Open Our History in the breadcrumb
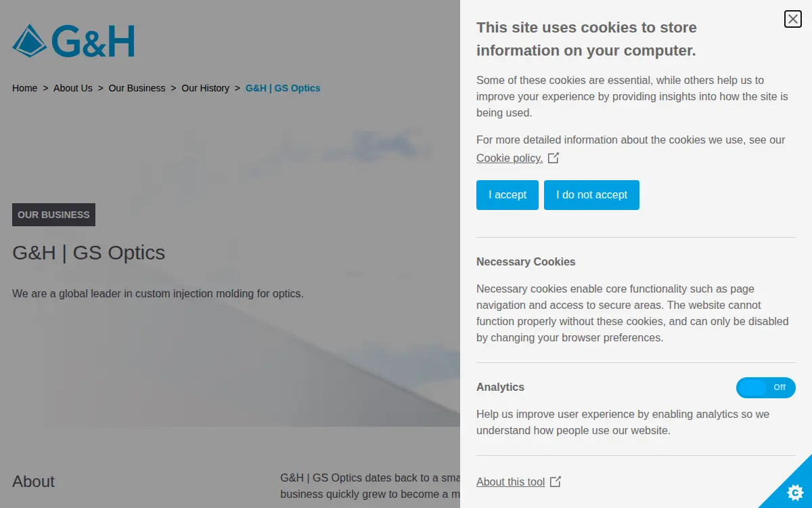 206,88
